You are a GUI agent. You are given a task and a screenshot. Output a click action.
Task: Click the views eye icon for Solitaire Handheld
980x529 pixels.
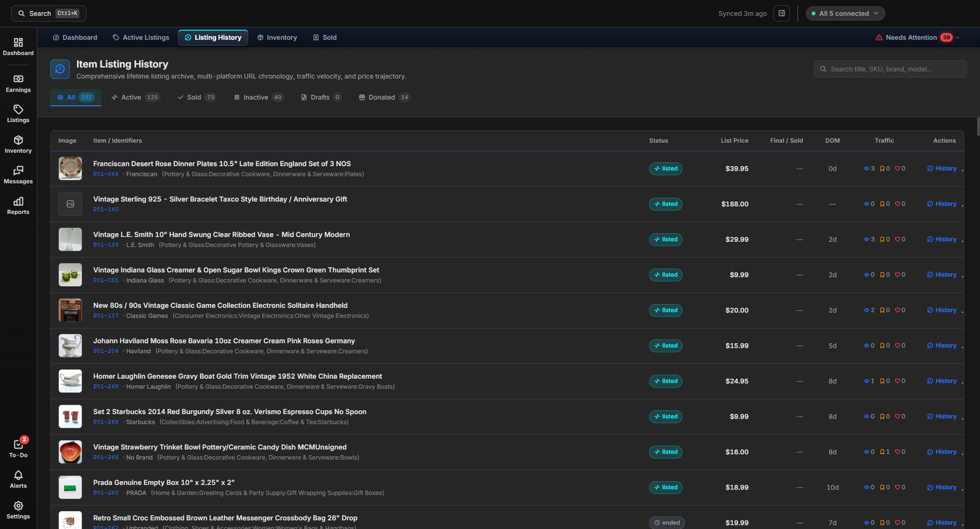point(867,310)
